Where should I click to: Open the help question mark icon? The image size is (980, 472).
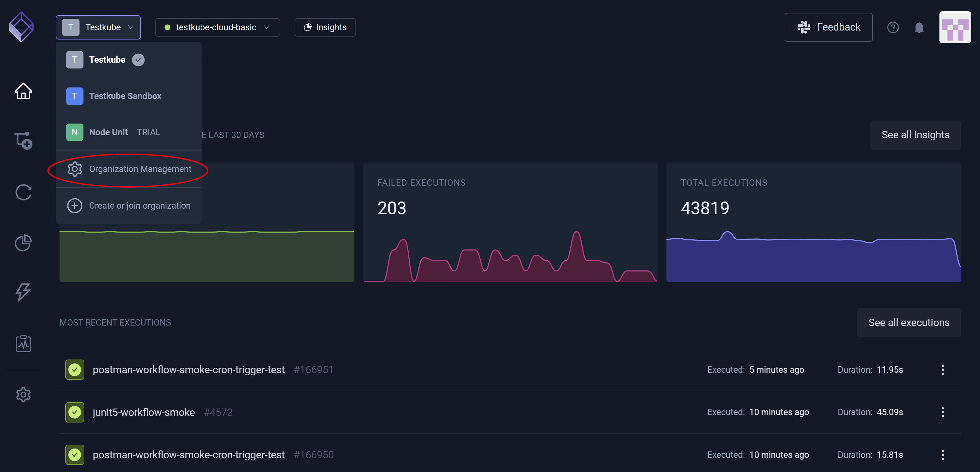click(x=893, y=27)
